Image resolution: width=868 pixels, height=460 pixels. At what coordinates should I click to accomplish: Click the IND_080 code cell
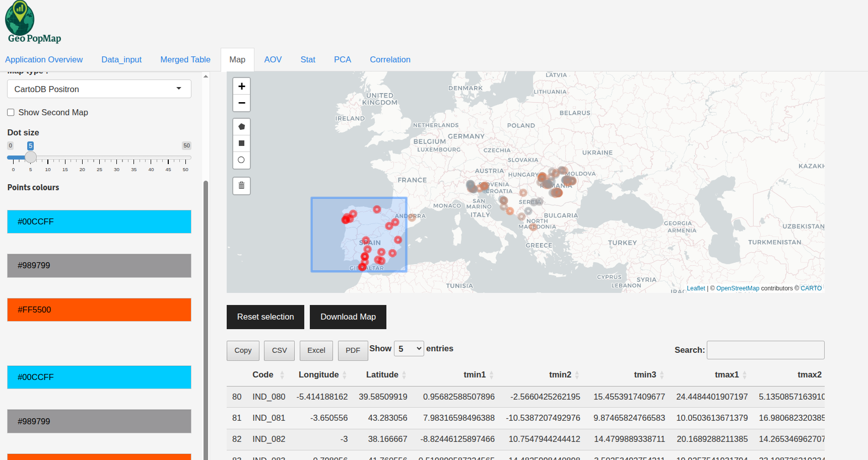pos(269,397)
